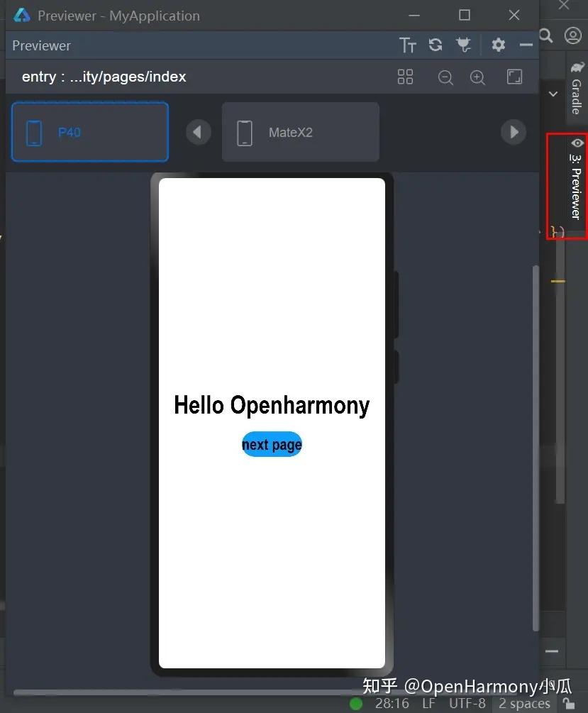The width and height of the screenshot is (588, 713).
Task: Toggle the eye icon on the Previewer sidebar tab
Action: coord(577,143)
